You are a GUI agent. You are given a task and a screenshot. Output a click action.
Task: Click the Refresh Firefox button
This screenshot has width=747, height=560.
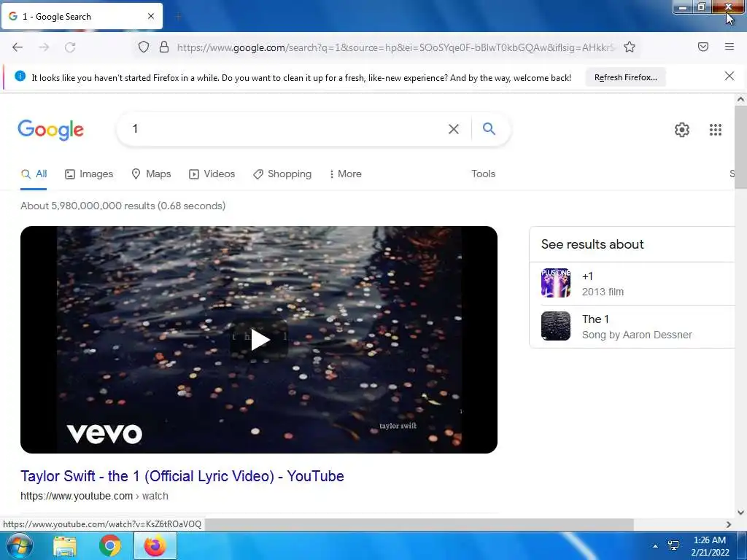coord(625,77)
